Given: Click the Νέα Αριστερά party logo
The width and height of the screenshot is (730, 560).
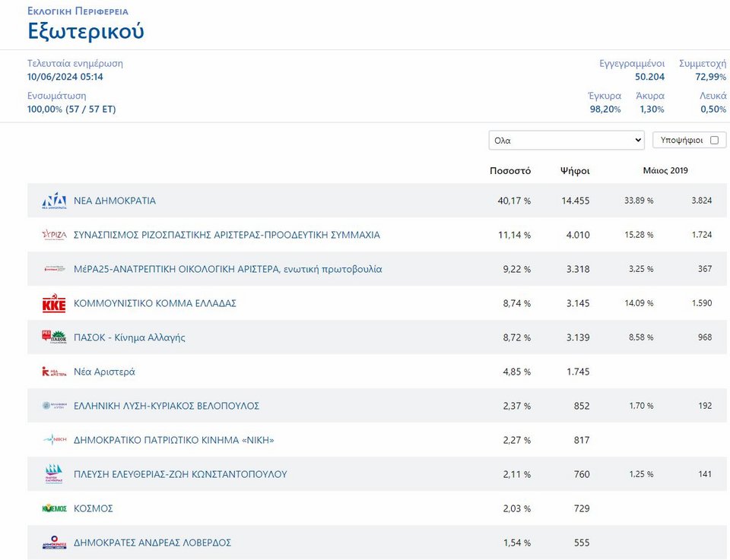Looking at the screenshot, I should 54,372.
